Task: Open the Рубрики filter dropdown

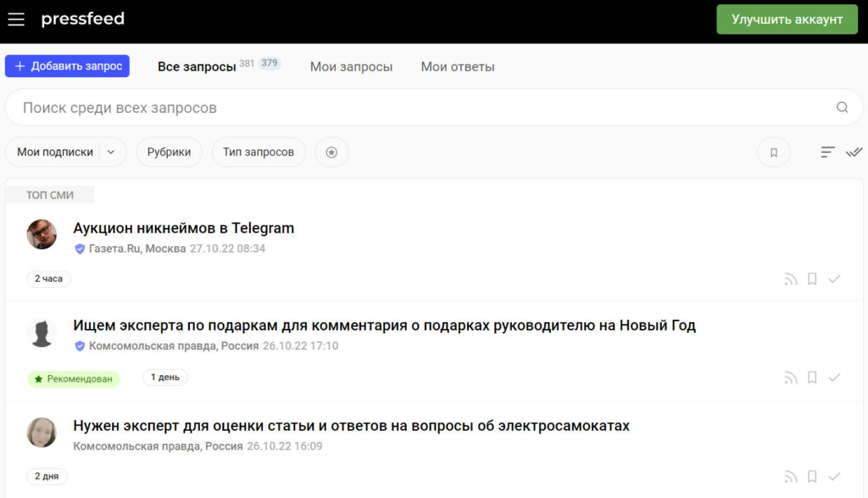Action: coord(169,153)
